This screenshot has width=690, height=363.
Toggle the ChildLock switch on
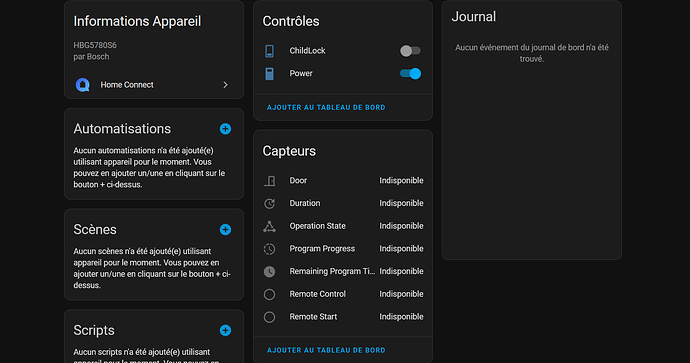410,51
